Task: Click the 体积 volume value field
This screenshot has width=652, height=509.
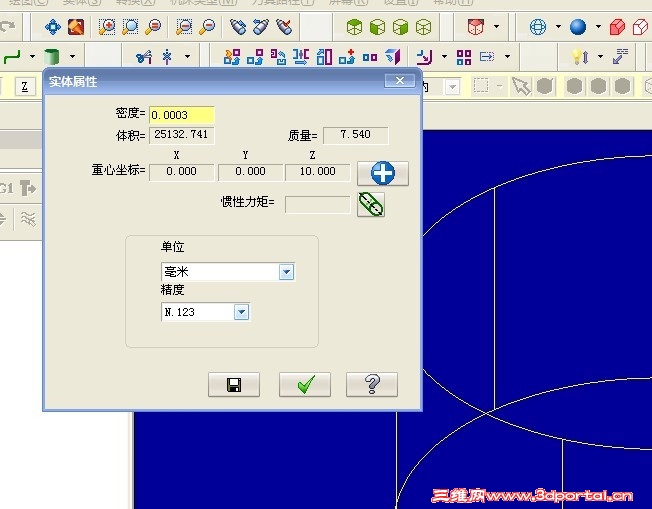Action: [182, 135]
